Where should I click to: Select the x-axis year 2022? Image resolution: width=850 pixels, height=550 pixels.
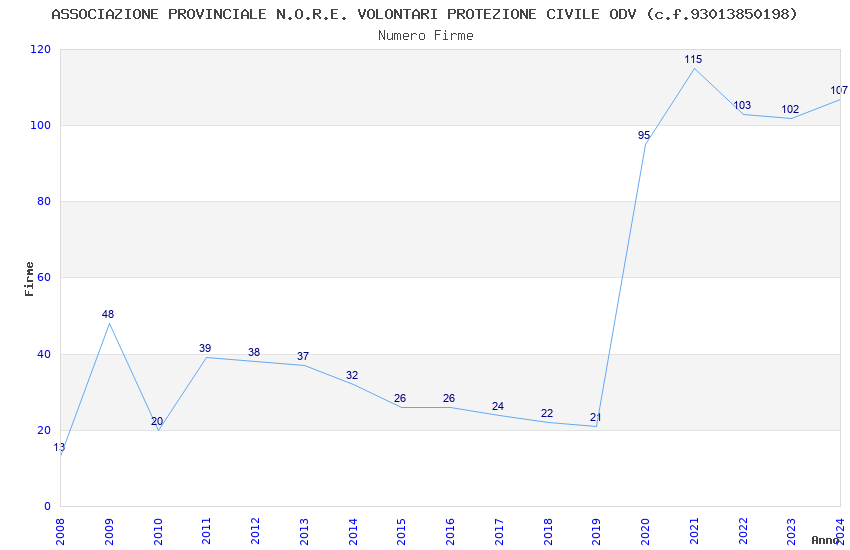[743, 531]
